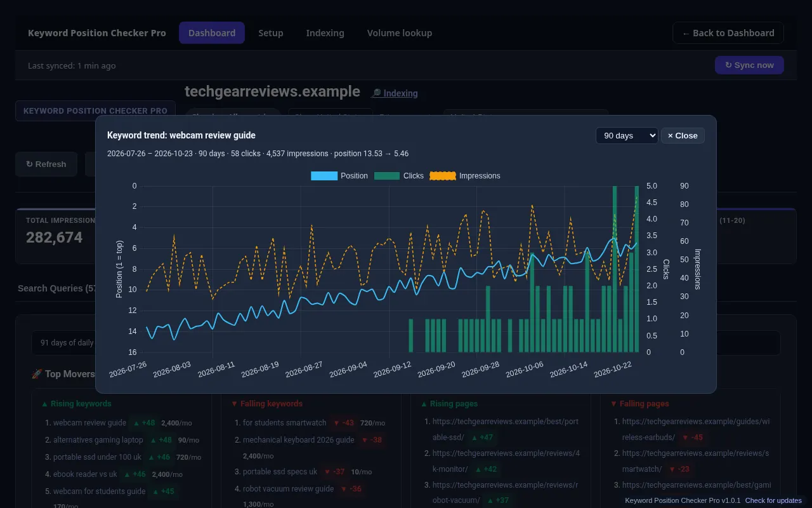Switch to the Dashboard tab

212,33
